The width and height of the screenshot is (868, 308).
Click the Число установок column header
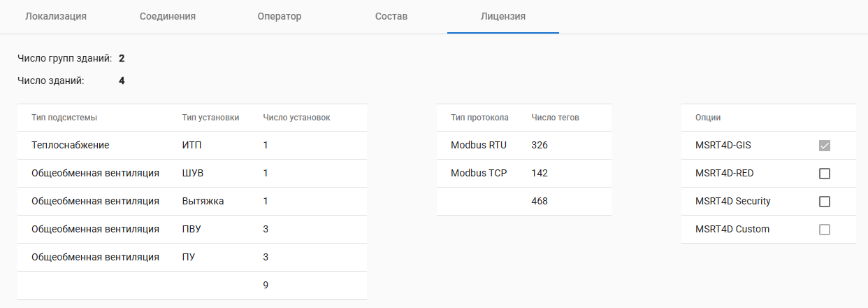[296, 118]
